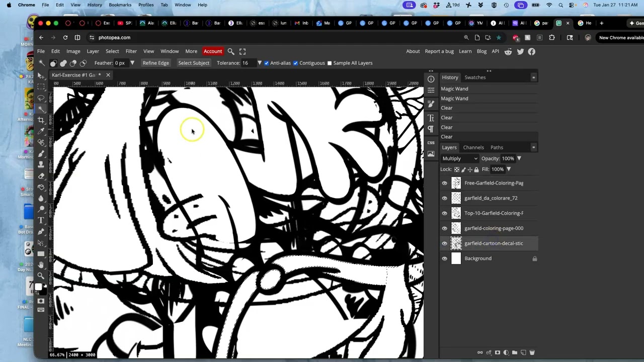
Task: Select the Magic Wand tool in the toolbar
Action: [41, 108]
